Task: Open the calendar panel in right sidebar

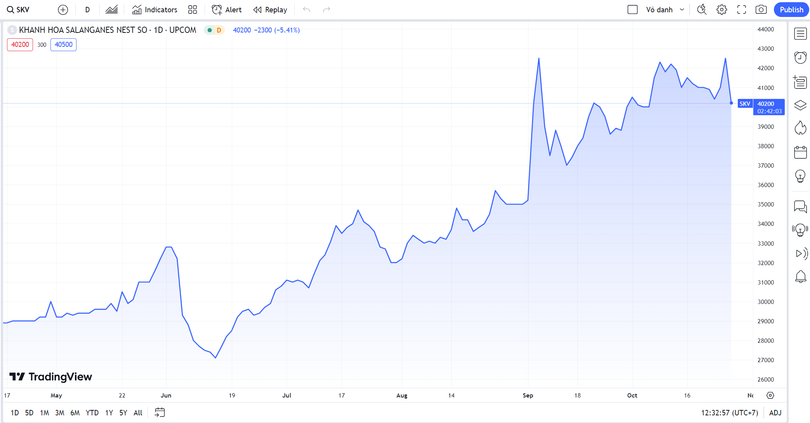Action: point(800,153)
